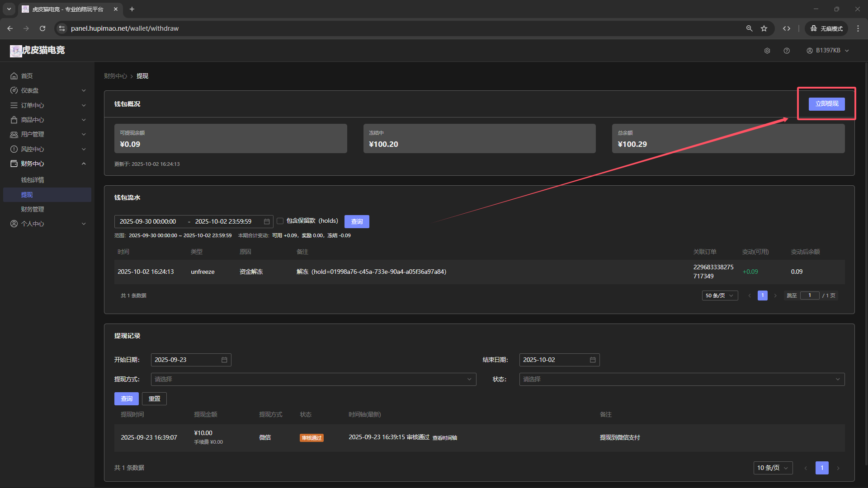Click the browser reload icon
This screenshot has height=488, width=868.
point(42,28)
